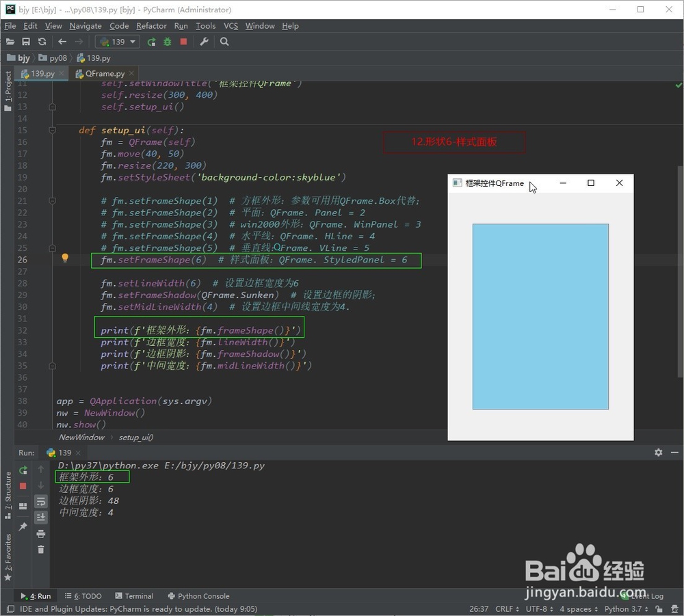This screenshot has height=616, width=684.
Task: Toggle the fold marker at line 13
Action: [53, 107]
